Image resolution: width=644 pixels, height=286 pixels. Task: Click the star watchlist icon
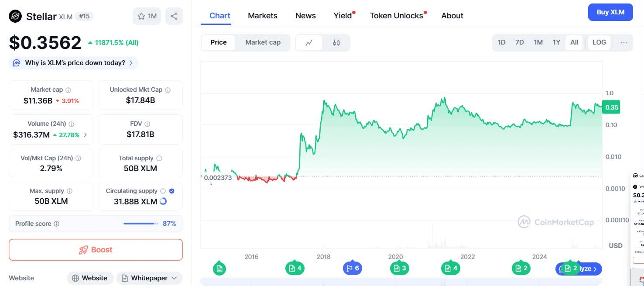click(141, 16)
